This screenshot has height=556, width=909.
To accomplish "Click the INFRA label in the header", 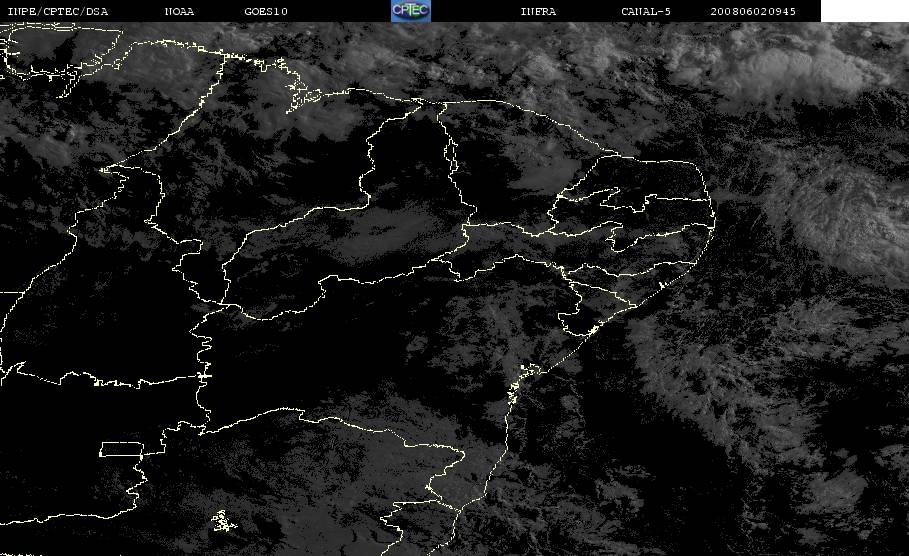I will [x=538, y=12].
